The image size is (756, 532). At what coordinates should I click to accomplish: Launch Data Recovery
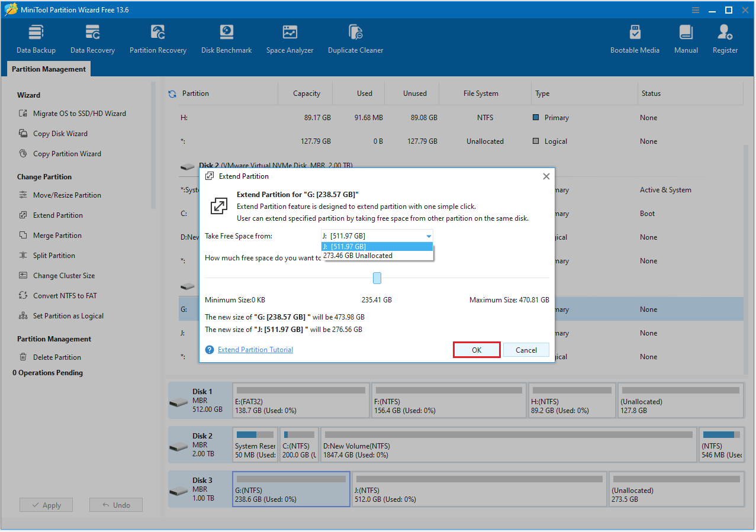[92, 37]
